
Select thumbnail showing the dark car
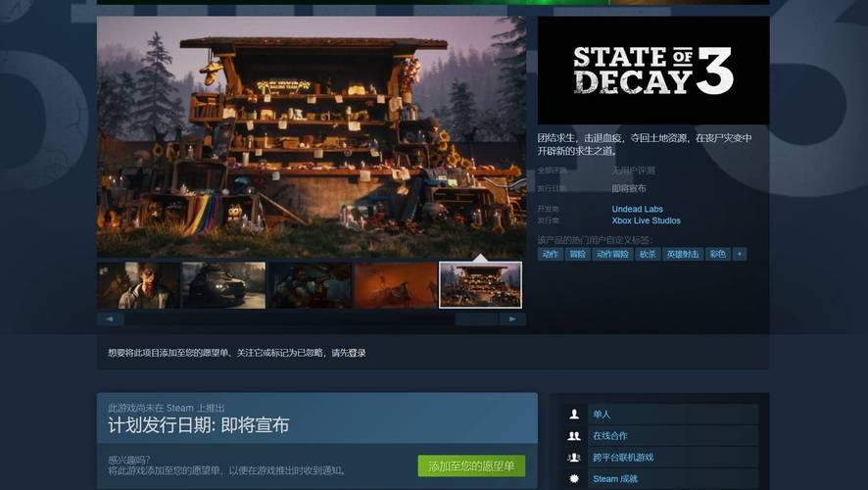pos(223,285)
